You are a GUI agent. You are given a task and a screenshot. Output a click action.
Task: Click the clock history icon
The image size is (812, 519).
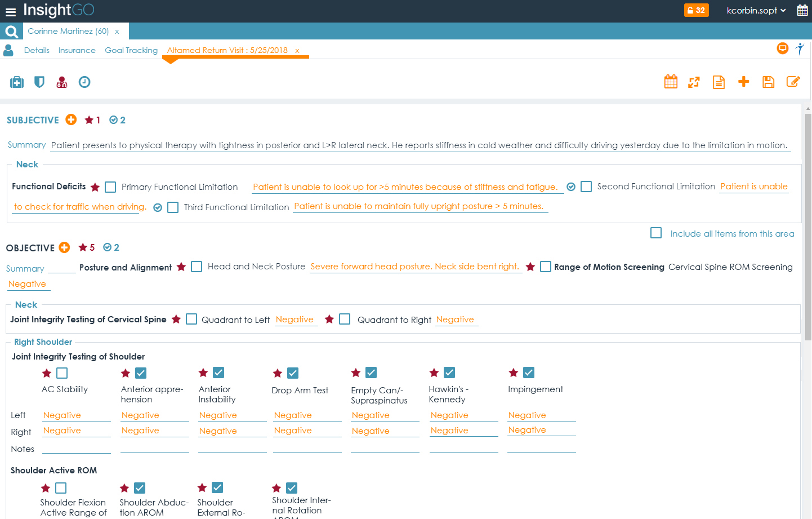[84, 82]
